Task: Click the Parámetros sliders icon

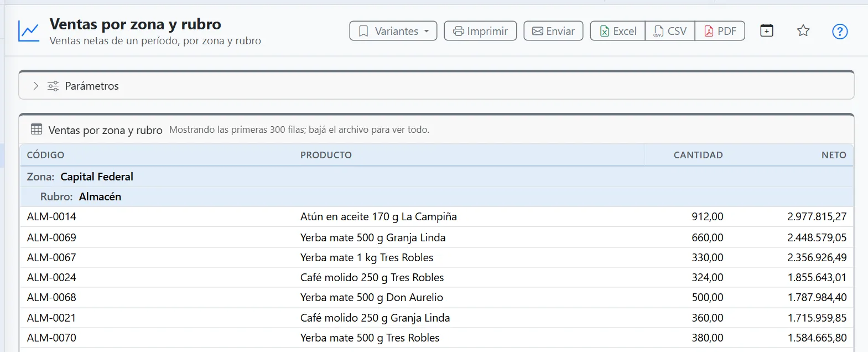Action: [53, 86]
